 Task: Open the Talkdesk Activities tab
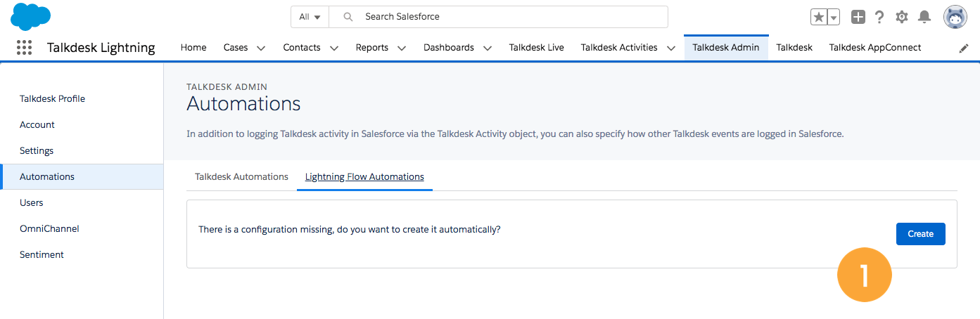tap(619, 48)
